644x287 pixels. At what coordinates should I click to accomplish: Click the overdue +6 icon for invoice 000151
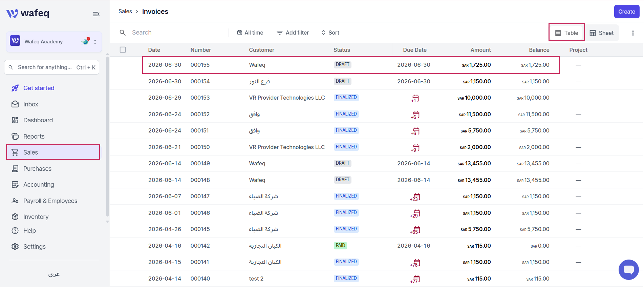pyautogui.click(x=415, y=131)
